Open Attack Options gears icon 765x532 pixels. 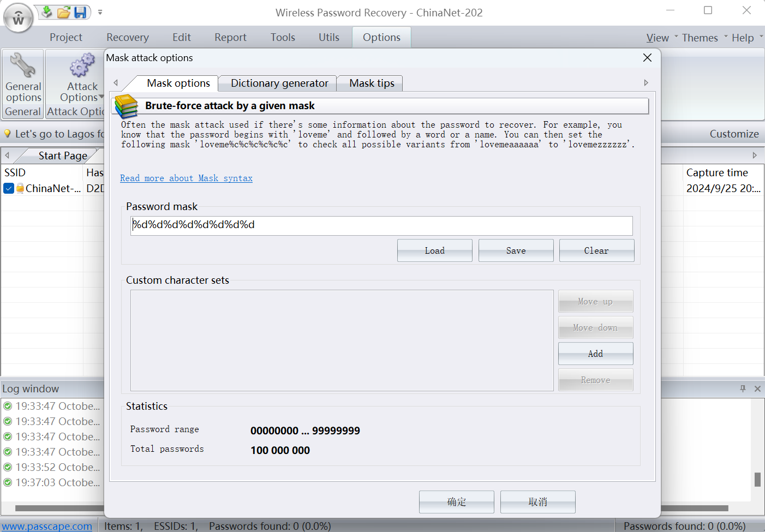coord(82,65)
